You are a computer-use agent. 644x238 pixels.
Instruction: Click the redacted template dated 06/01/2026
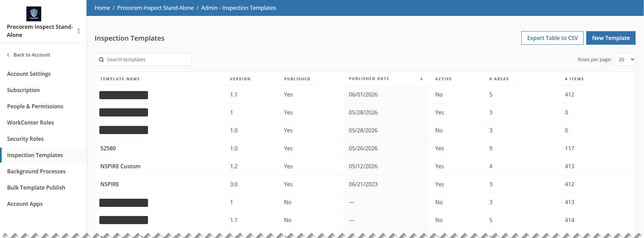124,95
